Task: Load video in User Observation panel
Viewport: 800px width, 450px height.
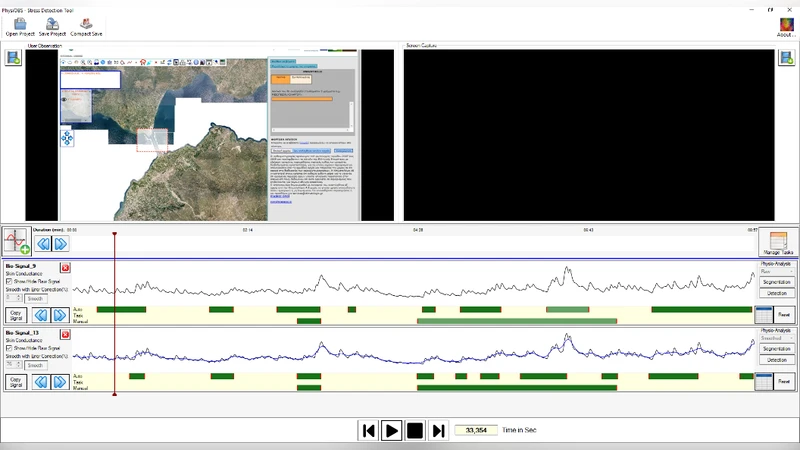Action: (x=13, y=57)
